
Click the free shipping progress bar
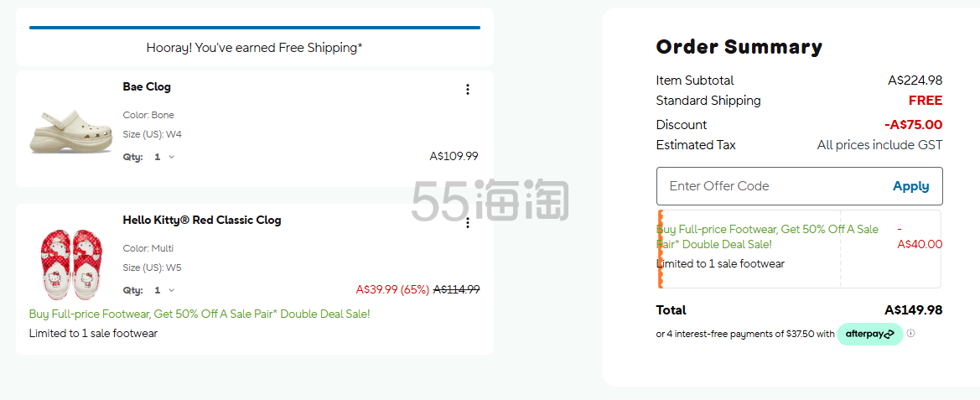point(254,28)
